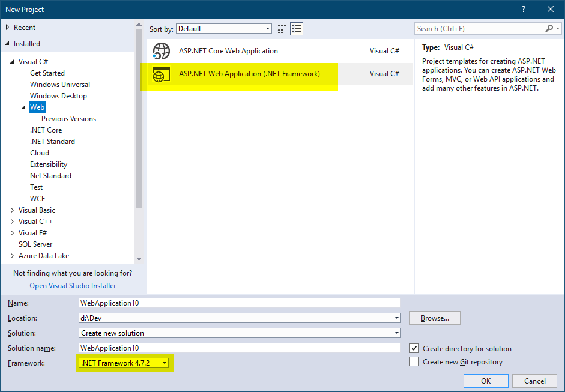Collapse the Installed node

pos(7,44)
